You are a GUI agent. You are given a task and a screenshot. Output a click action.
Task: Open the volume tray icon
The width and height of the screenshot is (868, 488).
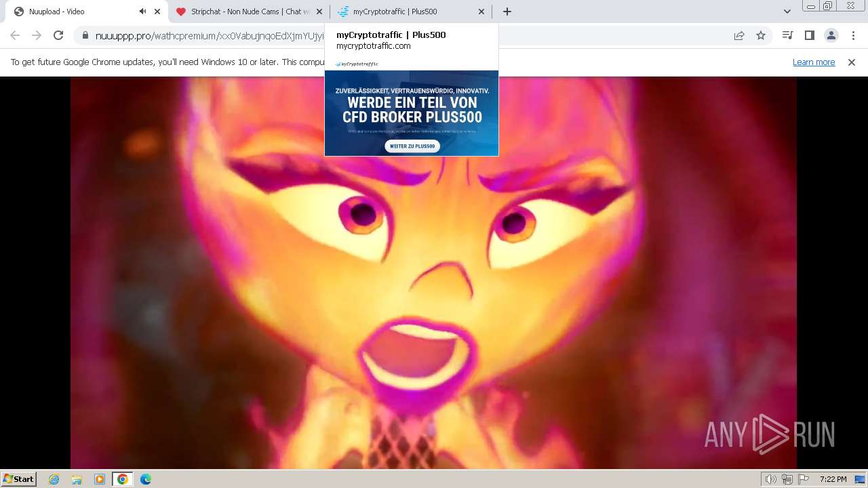click(x=771, y=479)
